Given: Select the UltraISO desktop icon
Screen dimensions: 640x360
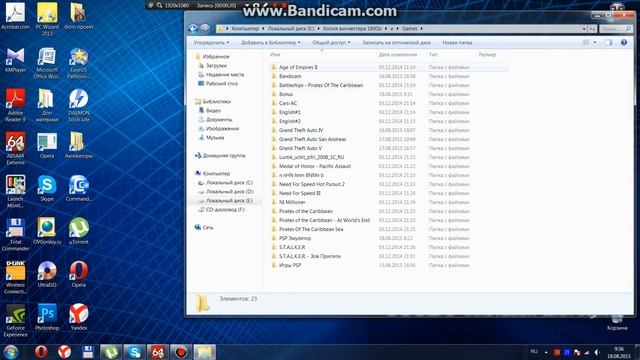Looking at the screenshot, I should click(47, 274).
